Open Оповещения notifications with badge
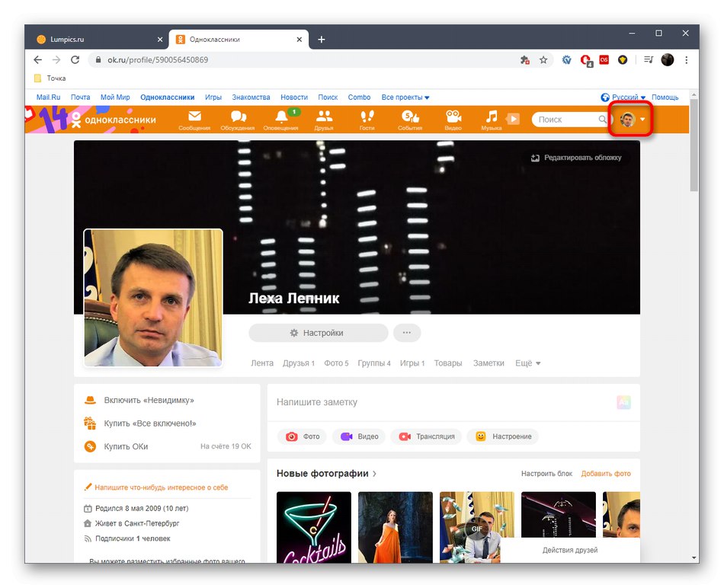Viewport: 724px width, 588px height. (x=280, y=120)
